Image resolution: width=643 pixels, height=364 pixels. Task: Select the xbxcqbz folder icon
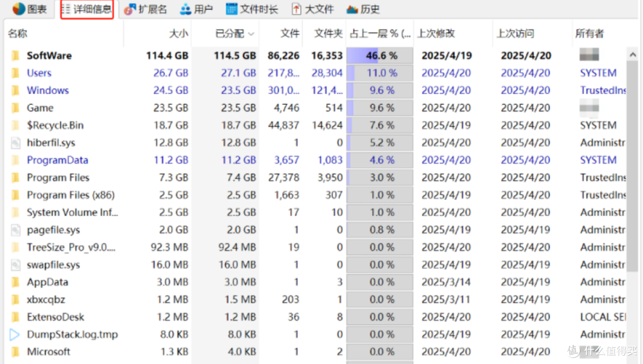[15, 300]
